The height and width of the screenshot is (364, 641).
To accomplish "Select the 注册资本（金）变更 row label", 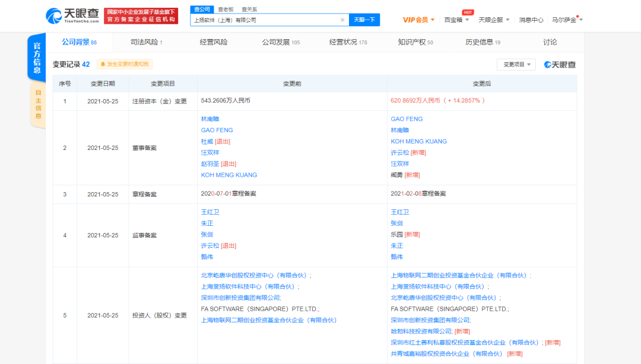I will coord(160,101).
